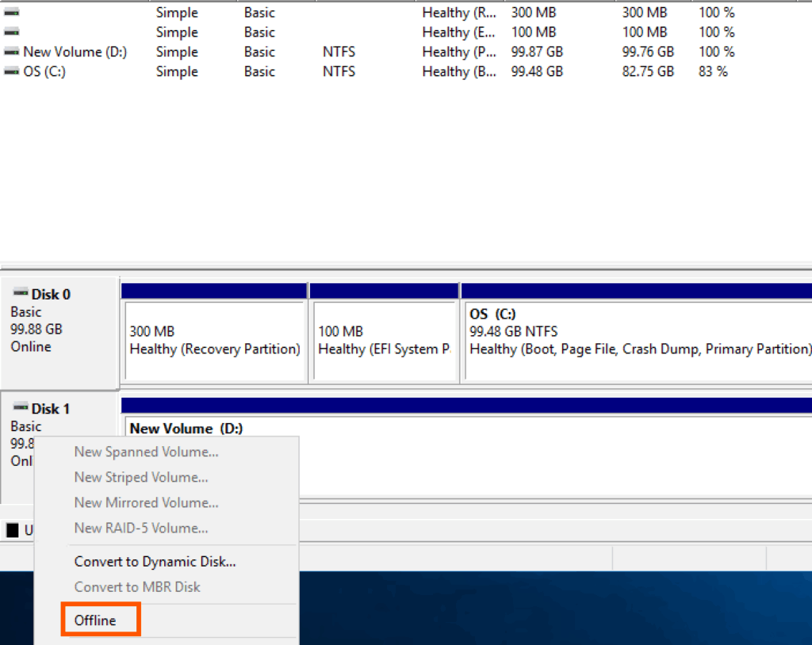Image resolution: width=812 pixels, height=645 pixels.
Task: Click the 99.48 GB capacity cell
Action: point(537,71)
